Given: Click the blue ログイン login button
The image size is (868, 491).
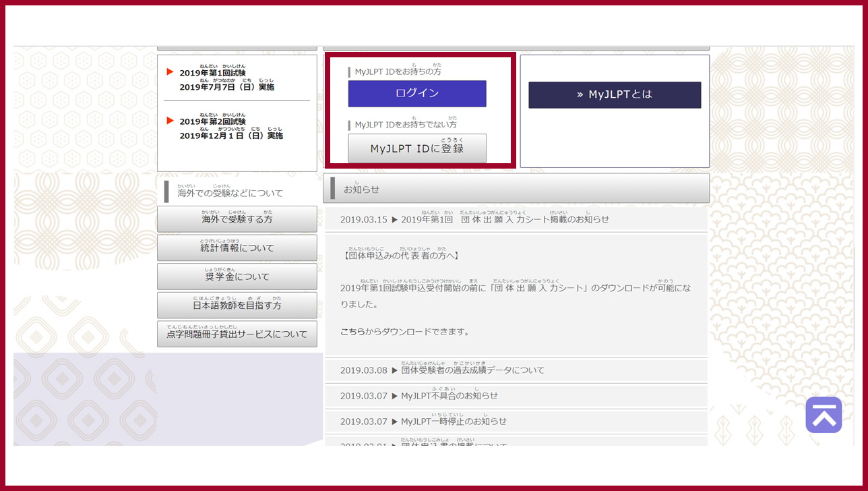Looking at the screenshot, I should coord(417,94).
